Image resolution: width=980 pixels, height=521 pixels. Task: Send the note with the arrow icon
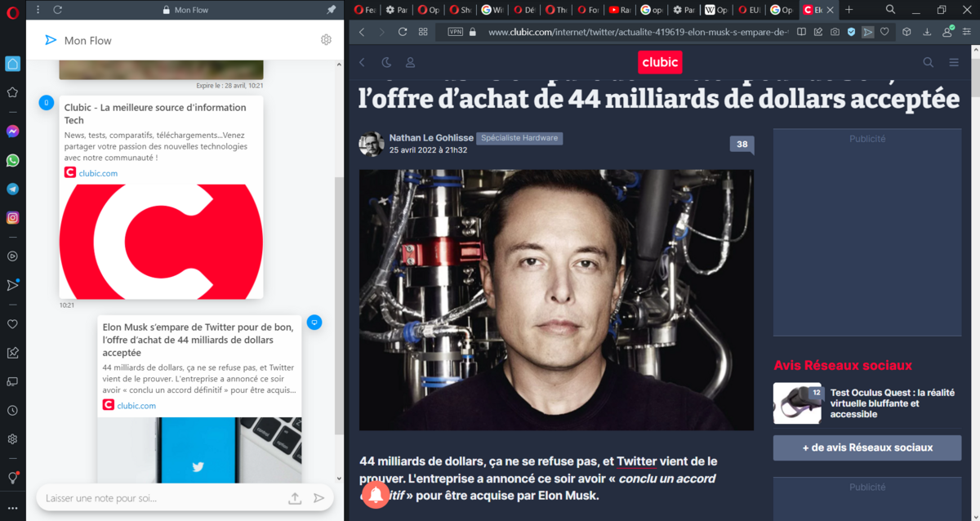tap(319, 498)
